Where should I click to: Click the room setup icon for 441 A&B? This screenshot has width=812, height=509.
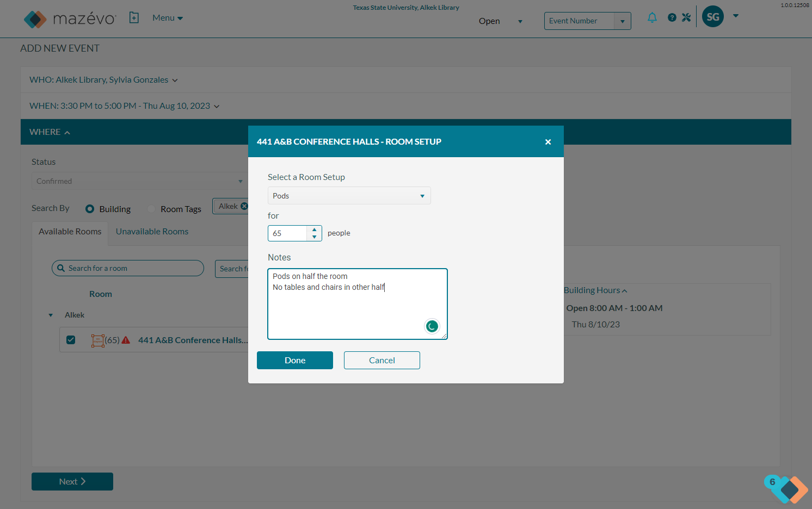tap(97, 340)
